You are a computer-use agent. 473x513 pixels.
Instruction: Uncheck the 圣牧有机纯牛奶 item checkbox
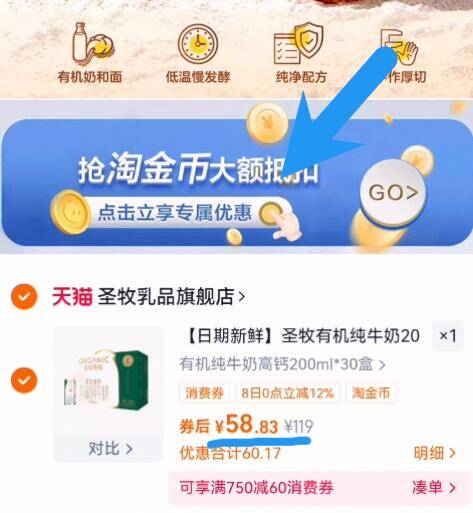coord(24,380)
